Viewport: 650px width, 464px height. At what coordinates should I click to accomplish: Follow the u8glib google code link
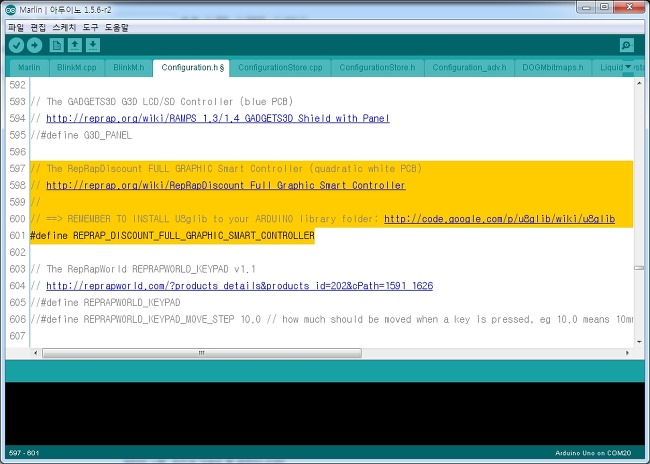(499, 219)
